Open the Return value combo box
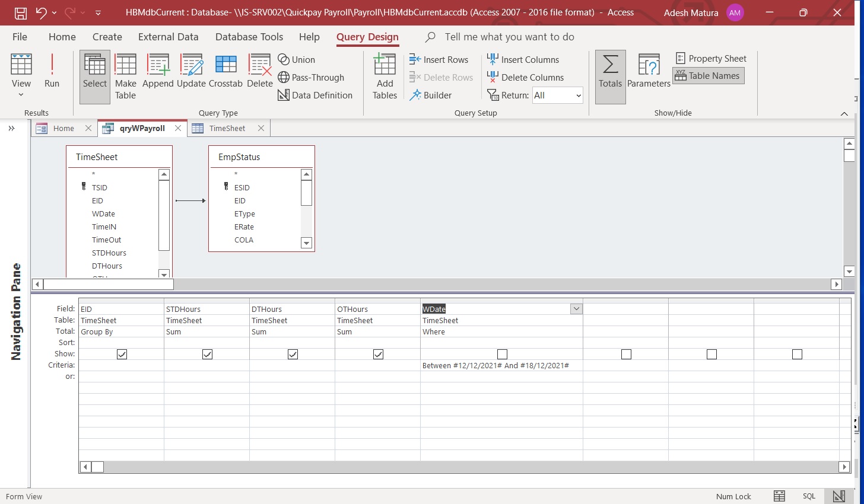 coord(557,95)
